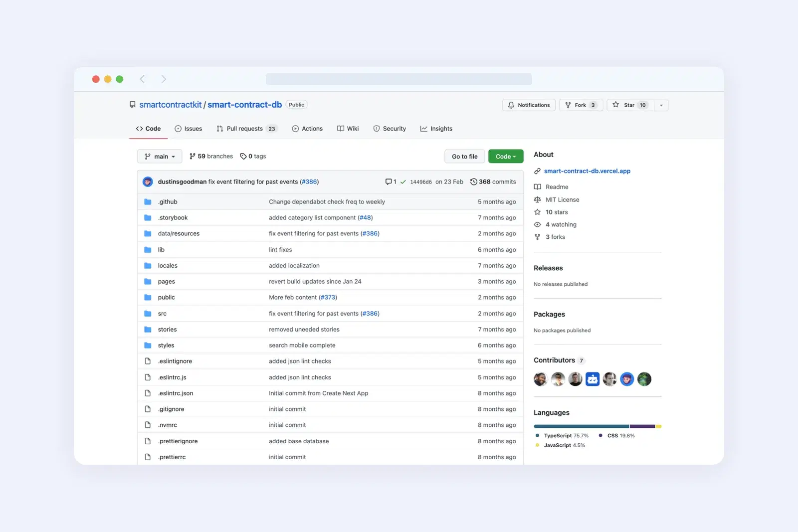The width and height of the screenshot is (798, 532).
Task: Click the public folder icon
Action: 148,298
